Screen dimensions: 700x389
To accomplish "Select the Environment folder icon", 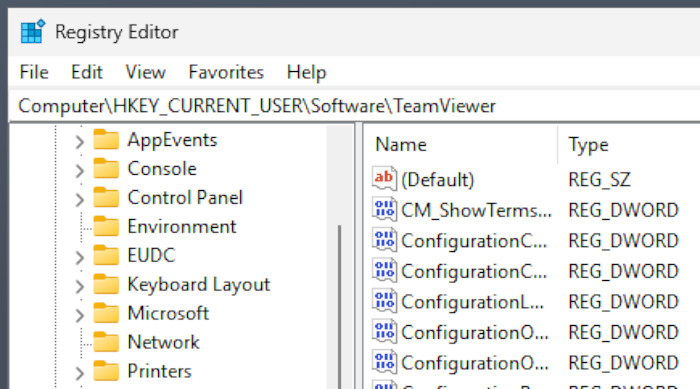I will pyautogui.click(x=106, y=226).
